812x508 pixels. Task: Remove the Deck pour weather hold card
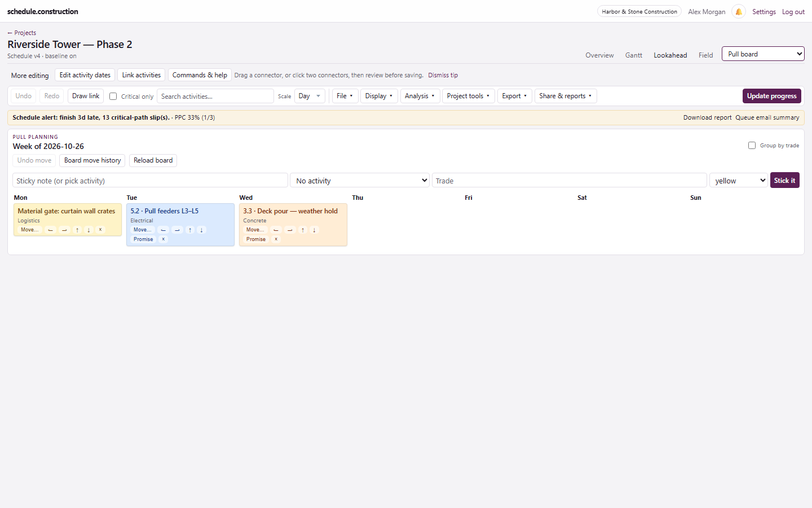[276, 239]
